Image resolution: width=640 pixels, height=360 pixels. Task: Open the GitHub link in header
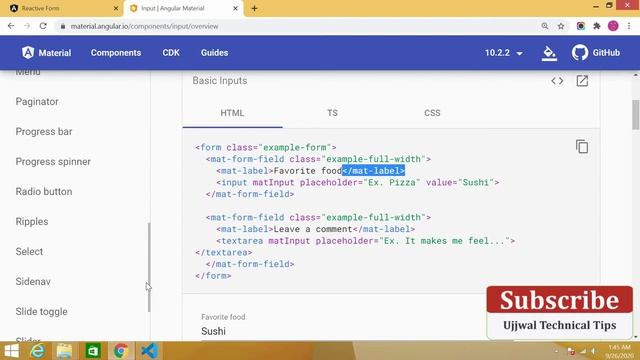596,53
